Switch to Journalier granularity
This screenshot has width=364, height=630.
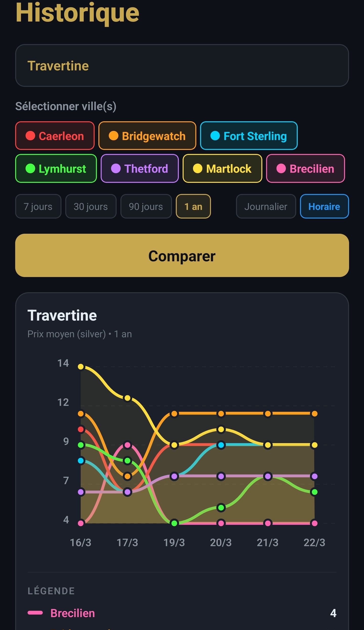pos(266,206)
